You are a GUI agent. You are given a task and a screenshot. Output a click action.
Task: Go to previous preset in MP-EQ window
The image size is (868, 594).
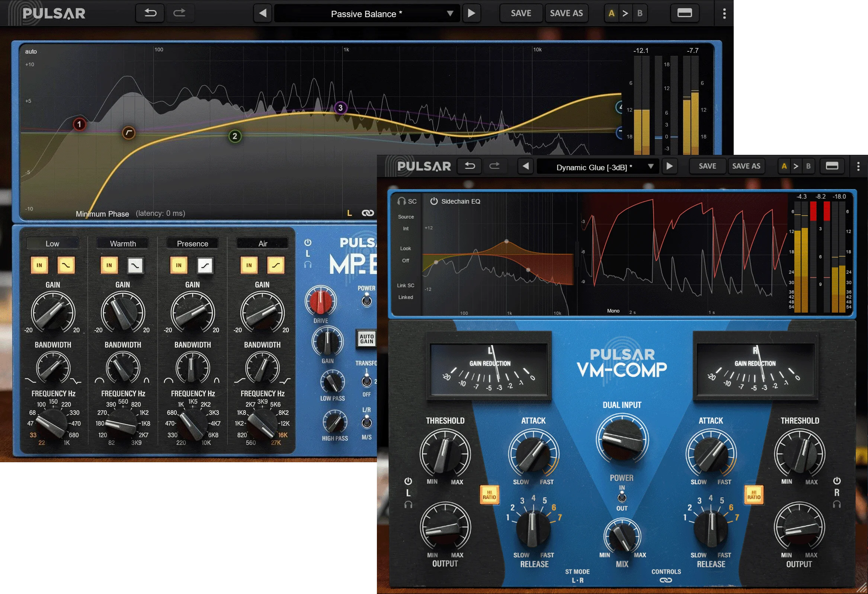(263, 13)
